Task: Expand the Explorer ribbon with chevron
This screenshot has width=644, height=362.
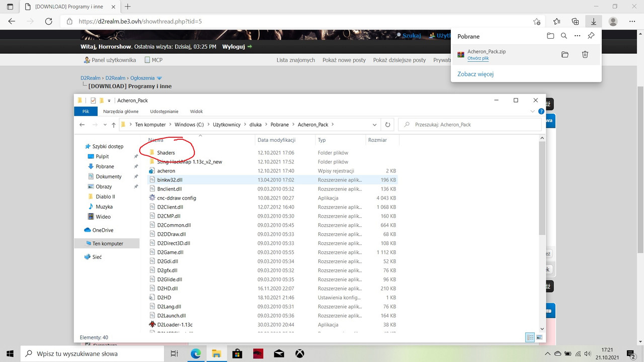Action: tap(533, 112)
